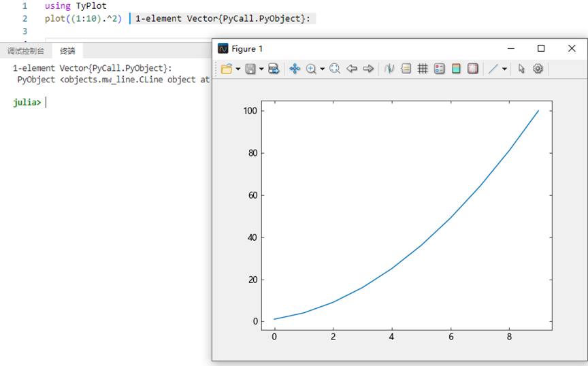The image size is (588, 366).
Task: Click line number 3 in editor
Action: click(24, 31)
